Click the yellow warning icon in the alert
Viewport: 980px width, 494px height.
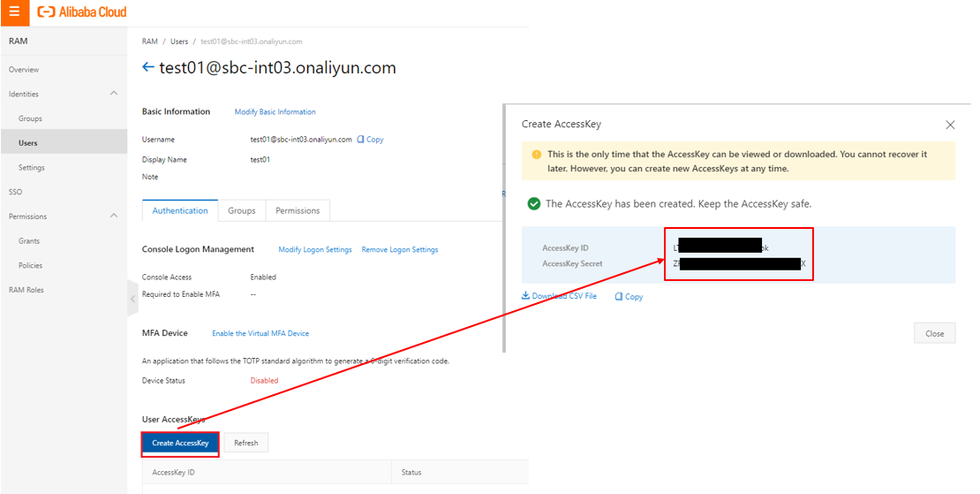(536, 155)
